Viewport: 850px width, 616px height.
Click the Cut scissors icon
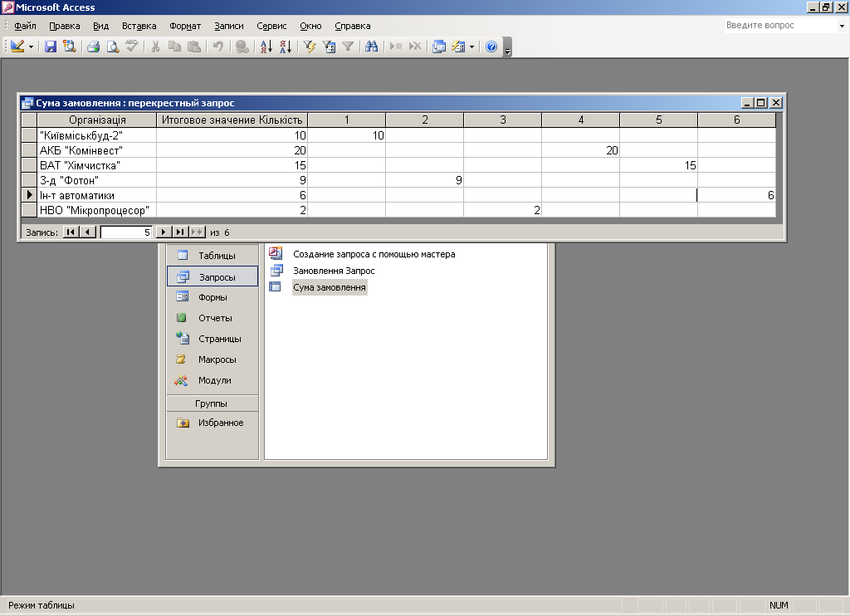coord(155,46)
